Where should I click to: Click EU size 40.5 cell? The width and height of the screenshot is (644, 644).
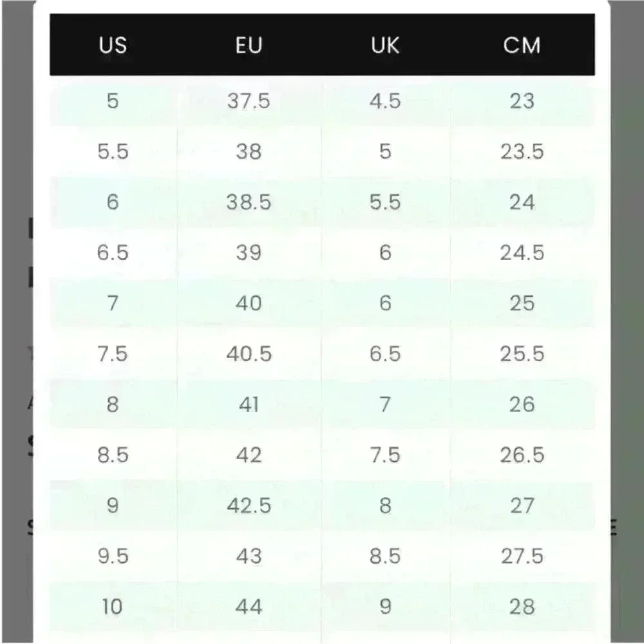pos(249,354)
